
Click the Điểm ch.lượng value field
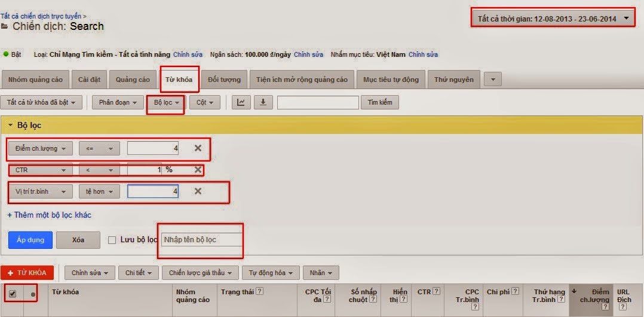tap(153, 148)
